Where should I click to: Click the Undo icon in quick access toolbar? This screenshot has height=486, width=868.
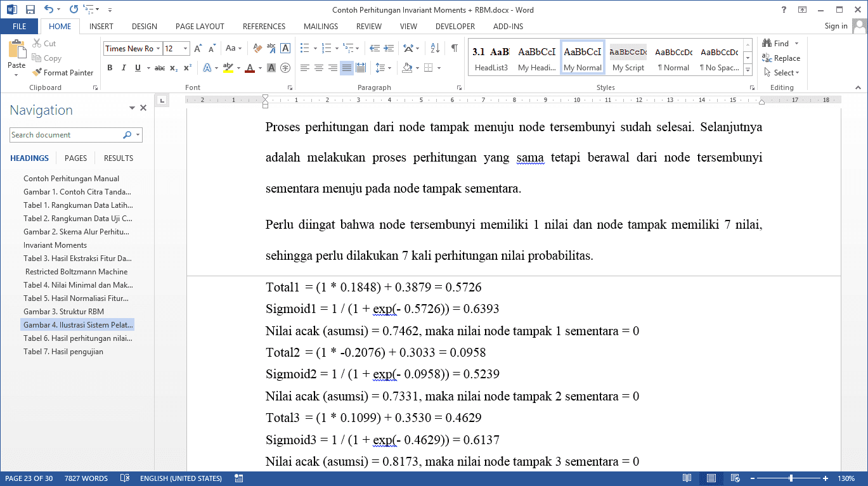click(49, 10)
